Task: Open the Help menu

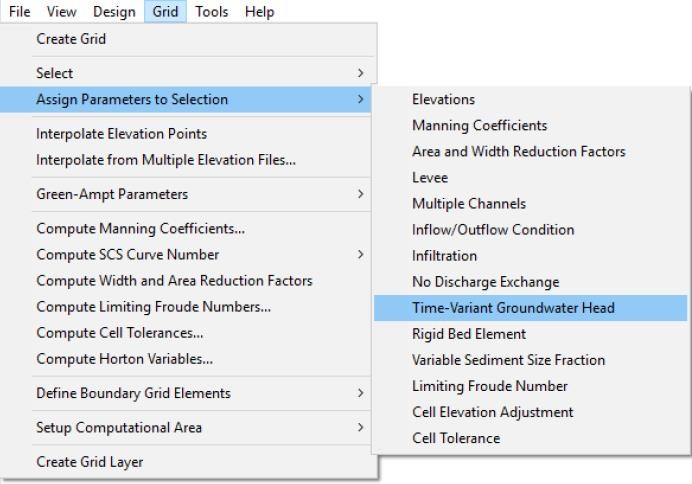Action: pos(259,12)
